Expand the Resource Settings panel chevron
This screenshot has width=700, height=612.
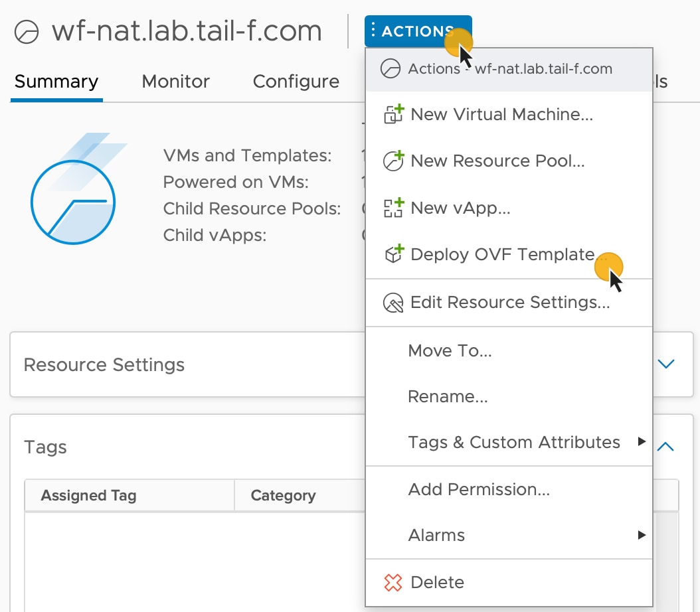tap(665, 364)
